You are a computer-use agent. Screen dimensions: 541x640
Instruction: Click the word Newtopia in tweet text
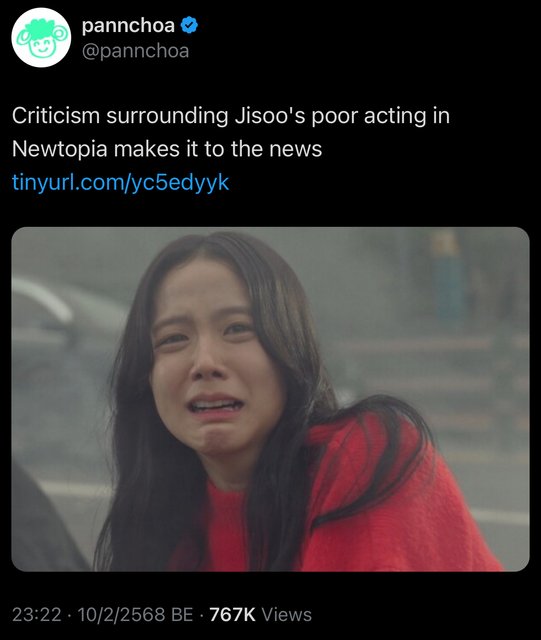(60, 149)
